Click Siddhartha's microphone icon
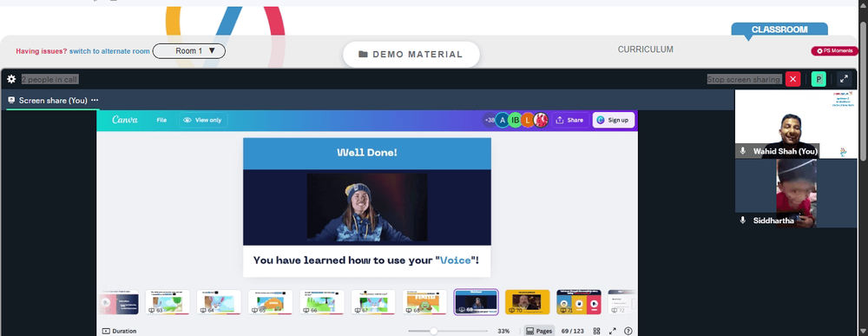This screenshot has width=868, height=336. 743,221
